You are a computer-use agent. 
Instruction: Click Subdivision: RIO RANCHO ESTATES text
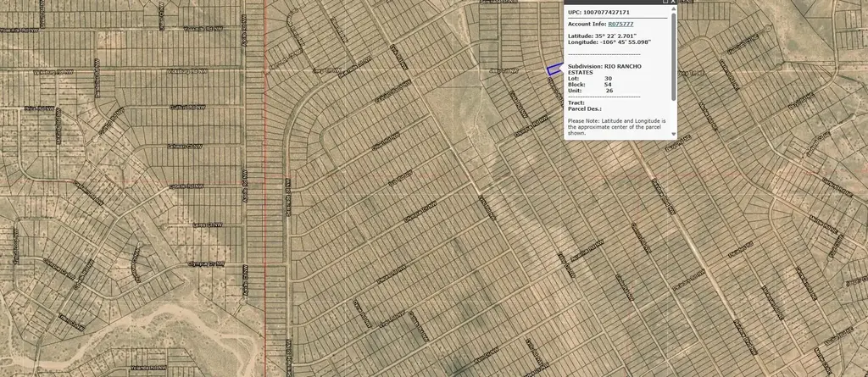(604, 69)
